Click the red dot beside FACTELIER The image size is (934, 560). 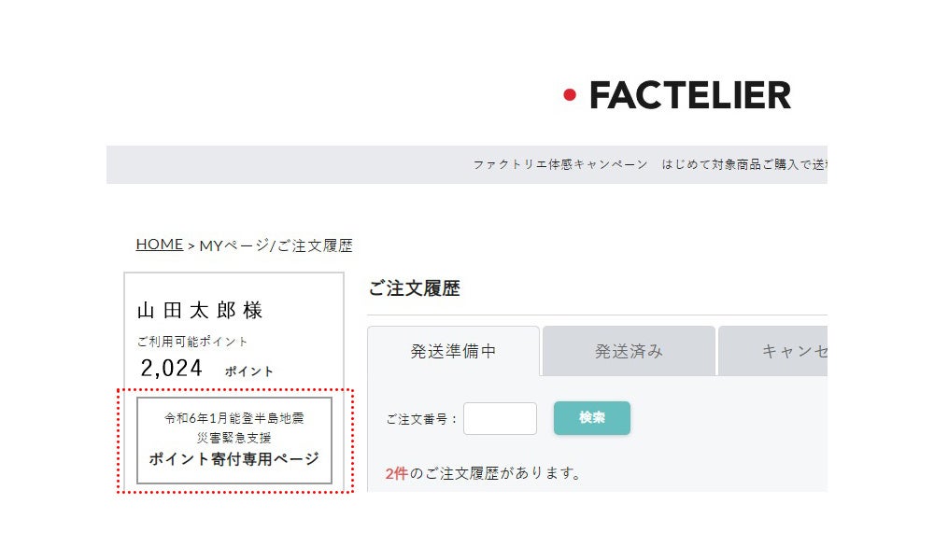[x=570, y=94]
